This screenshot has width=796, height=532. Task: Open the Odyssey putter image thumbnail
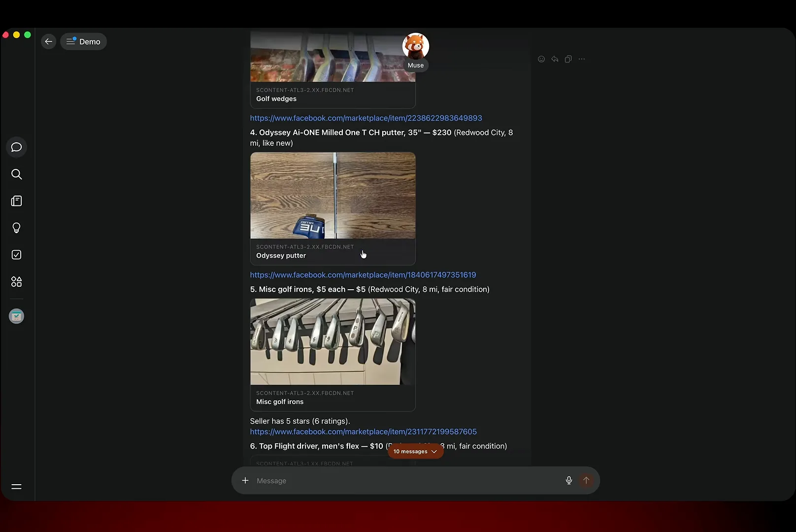tap(333, 196)
